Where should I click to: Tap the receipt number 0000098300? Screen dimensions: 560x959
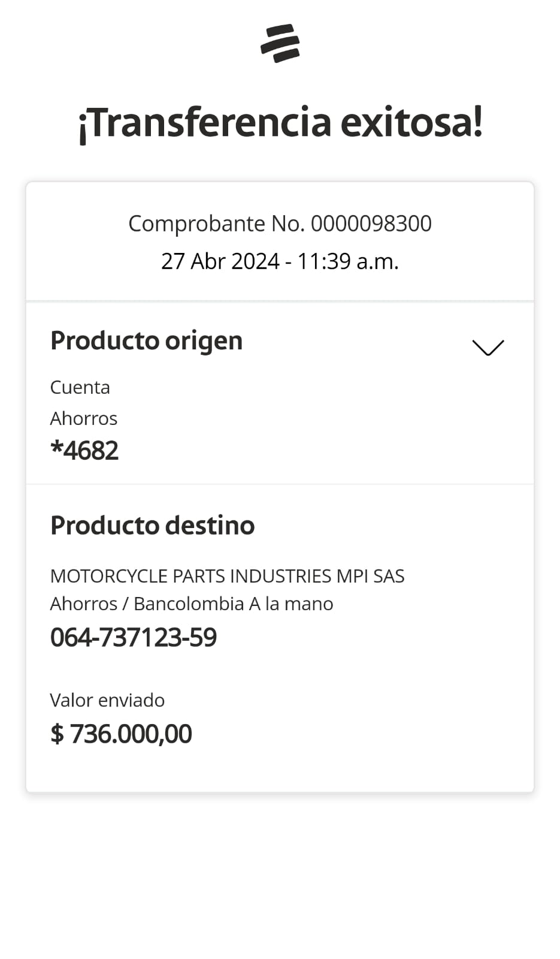371,224
